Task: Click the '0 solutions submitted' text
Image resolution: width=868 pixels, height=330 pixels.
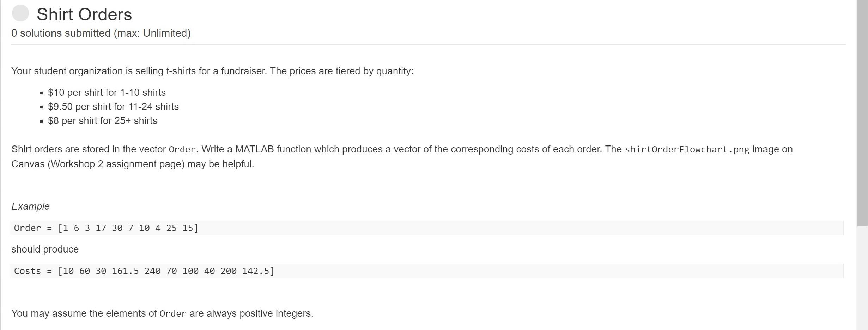Action: (x=61, y=33)
